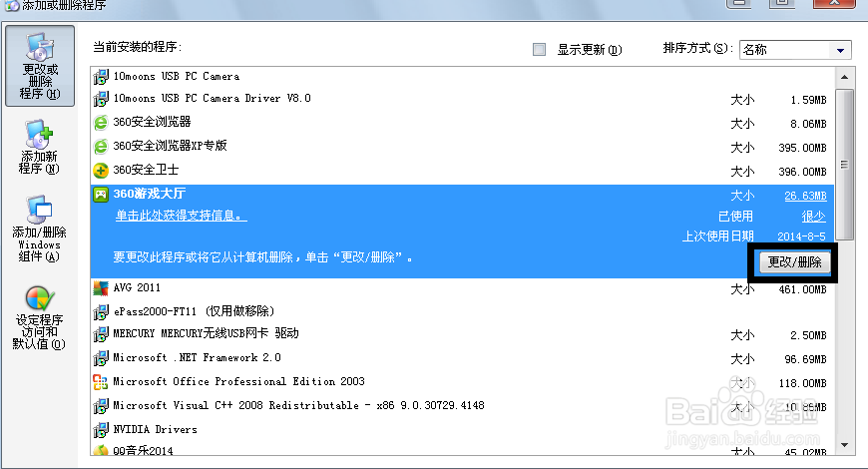Click the Microsoft .NET Framework 2.0 icon

point(101,358)
